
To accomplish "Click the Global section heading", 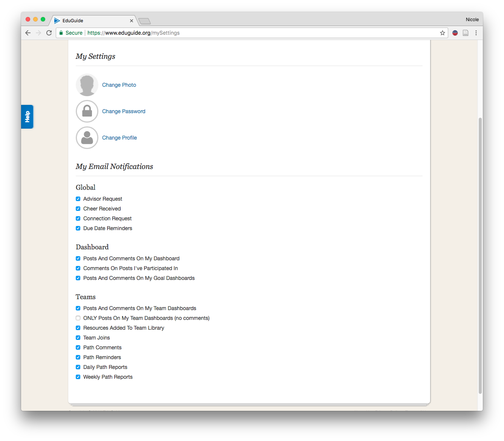I will click(x=86, y=187).
